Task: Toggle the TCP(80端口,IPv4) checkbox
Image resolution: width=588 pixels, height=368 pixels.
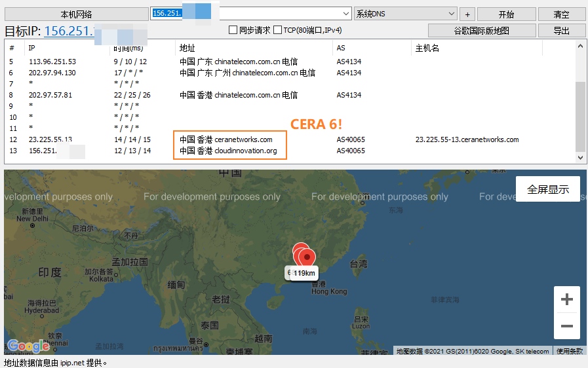Action: pos(277,30)
